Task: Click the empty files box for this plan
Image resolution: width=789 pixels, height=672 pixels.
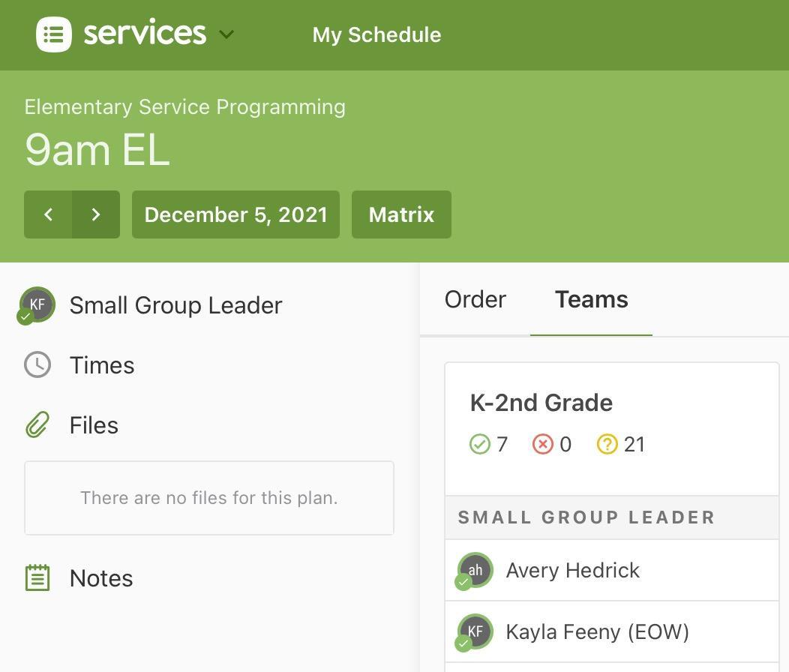Action: click(x=209, y=498)
